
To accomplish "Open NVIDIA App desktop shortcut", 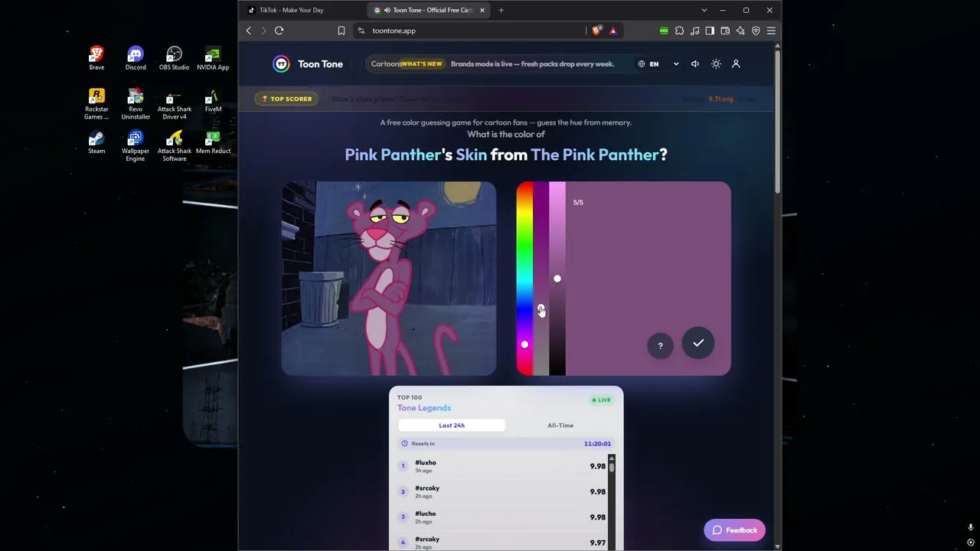I will (213, 58).
